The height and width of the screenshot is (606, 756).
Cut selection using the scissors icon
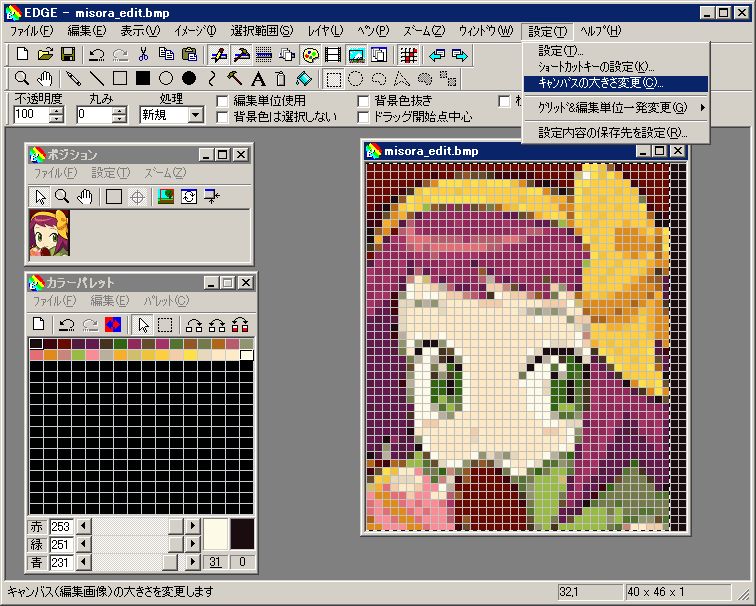coord(143,54)
